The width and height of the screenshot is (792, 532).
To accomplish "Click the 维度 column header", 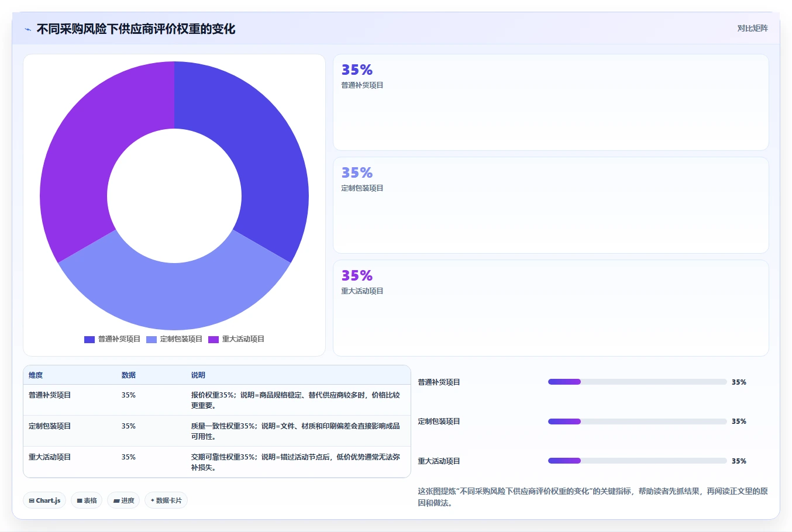I will tap(36, 375).
